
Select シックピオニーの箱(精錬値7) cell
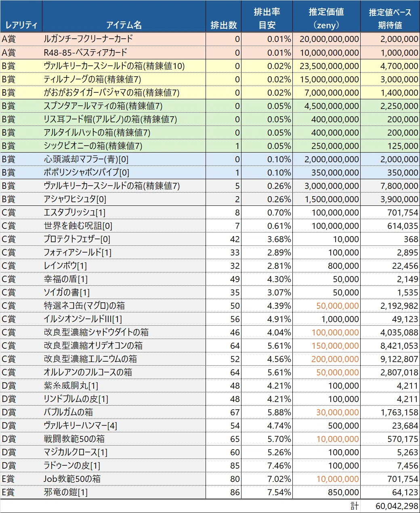pos(124,146)
